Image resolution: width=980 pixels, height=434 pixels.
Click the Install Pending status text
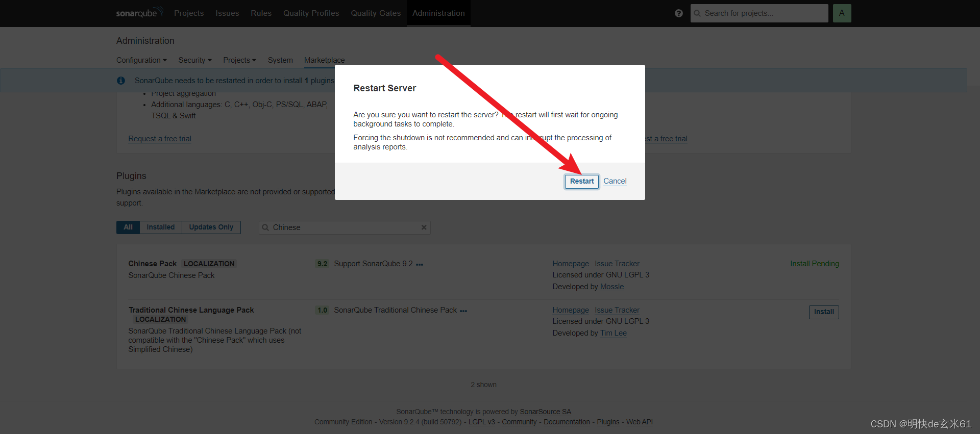click(x=815, y=264)
